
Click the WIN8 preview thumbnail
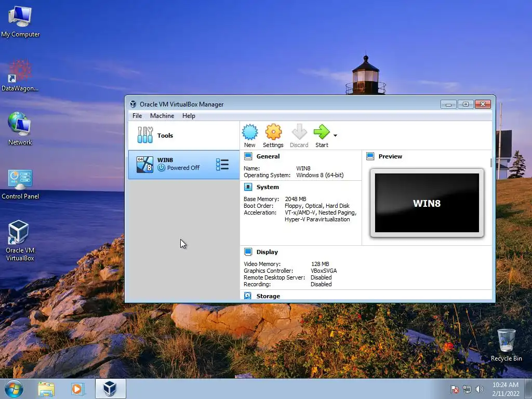coord(427,203)
